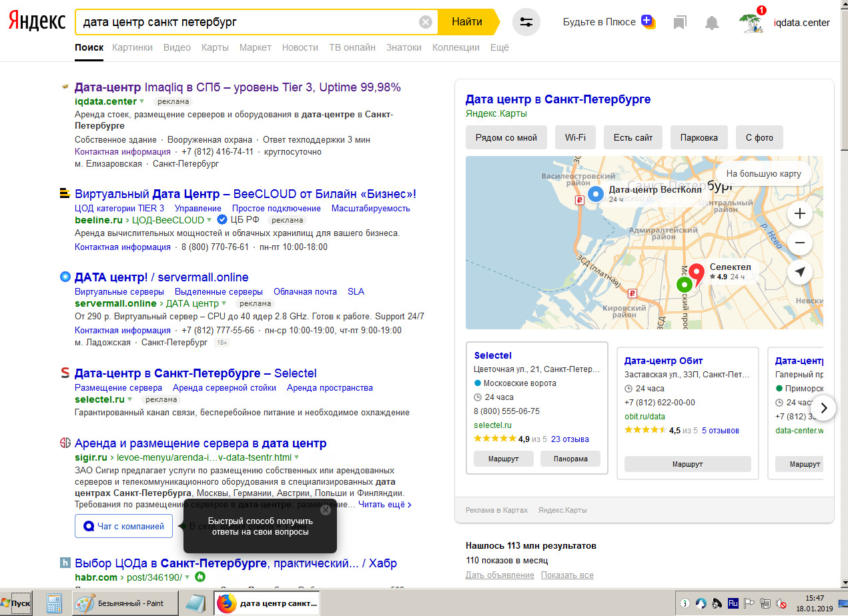The height and width of the screenshot is (616, 848).
Task: Open the notifications bell
Action: (712, 23)
